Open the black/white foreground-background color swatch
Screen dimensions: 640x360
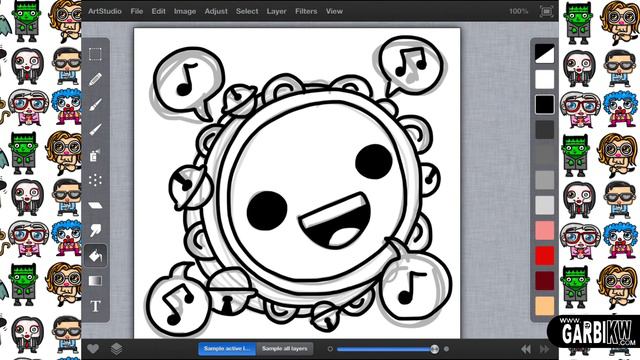tap(544, 53)
